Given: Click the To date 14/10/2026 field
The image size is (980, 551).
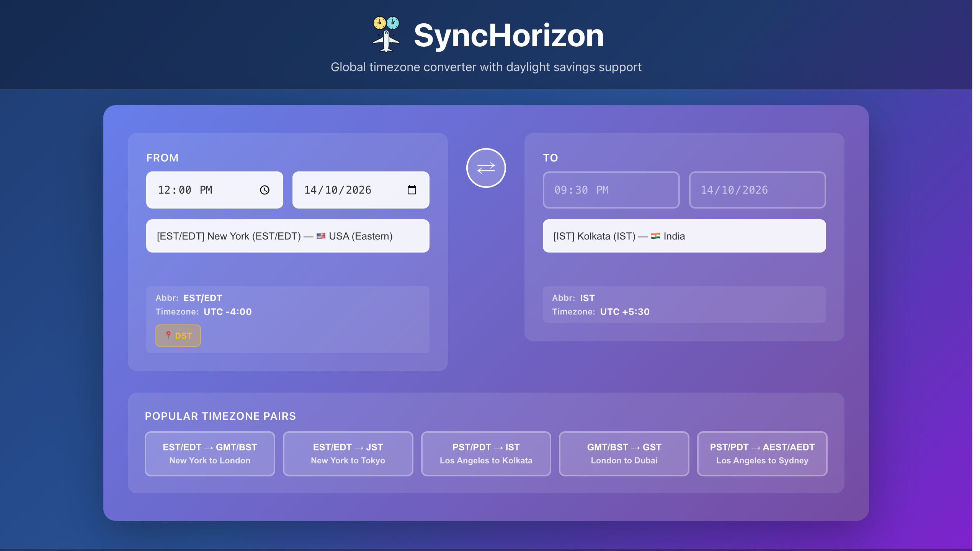Looking at the screenshot, I should tap(757, 190).
